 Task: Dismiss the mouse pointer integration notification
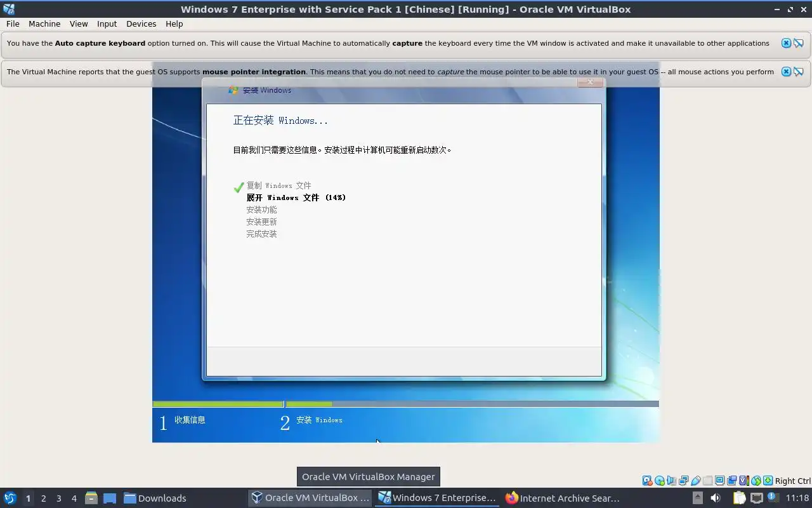pyautogui.click(x=786, y=71)
